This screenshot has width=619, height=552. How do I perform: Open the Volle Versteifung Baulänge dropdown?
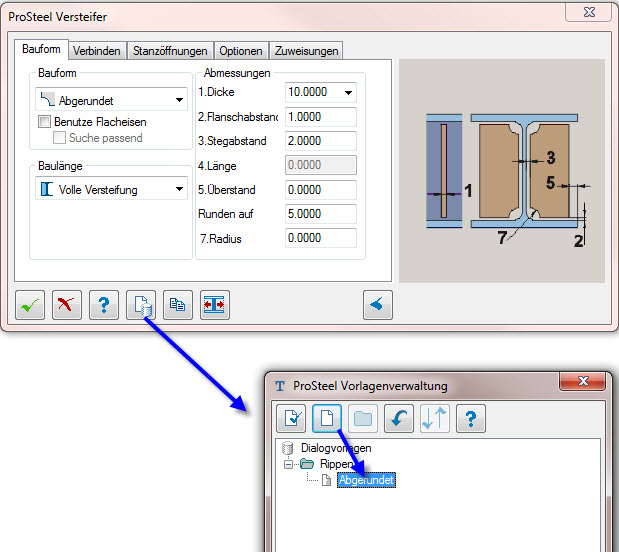[111, 189]
